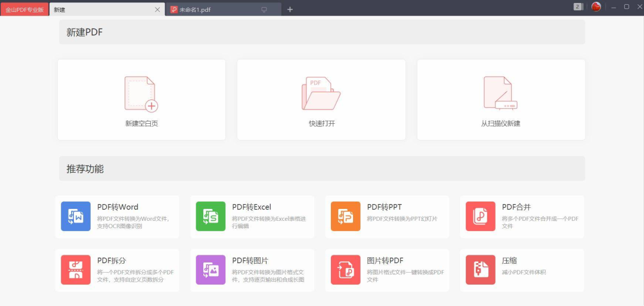Image resolution: width=644 pixels, height=306 pixels.
Task: Click the 将PDF文件转换为Excel表格 description
Action: tap(269, 222)
